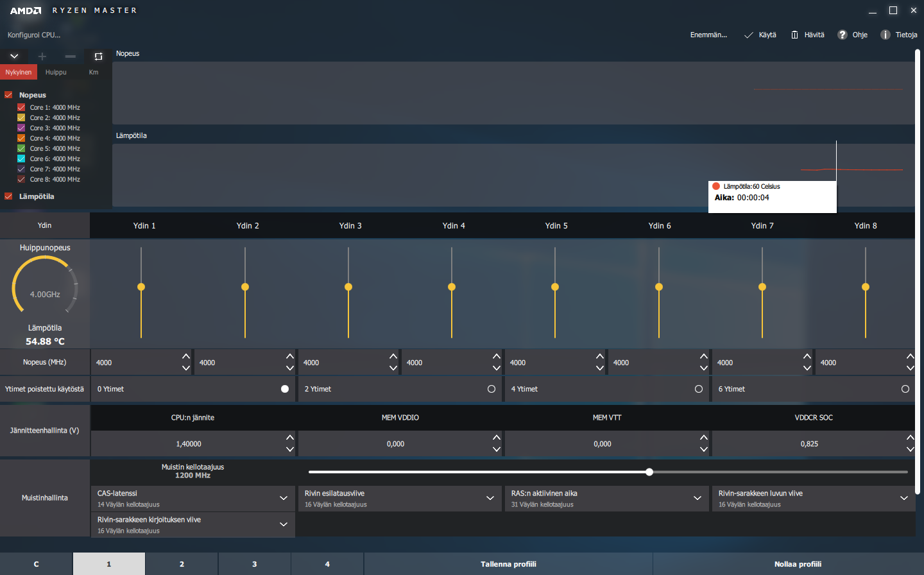Click the Konfiguroi CPU... link
This screenshot has height=575, width=924.
[34, 35]
